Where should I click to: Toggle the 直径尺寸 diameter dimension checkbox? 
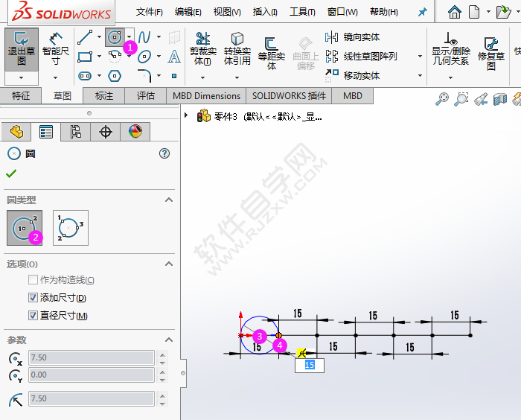(33, 316)
